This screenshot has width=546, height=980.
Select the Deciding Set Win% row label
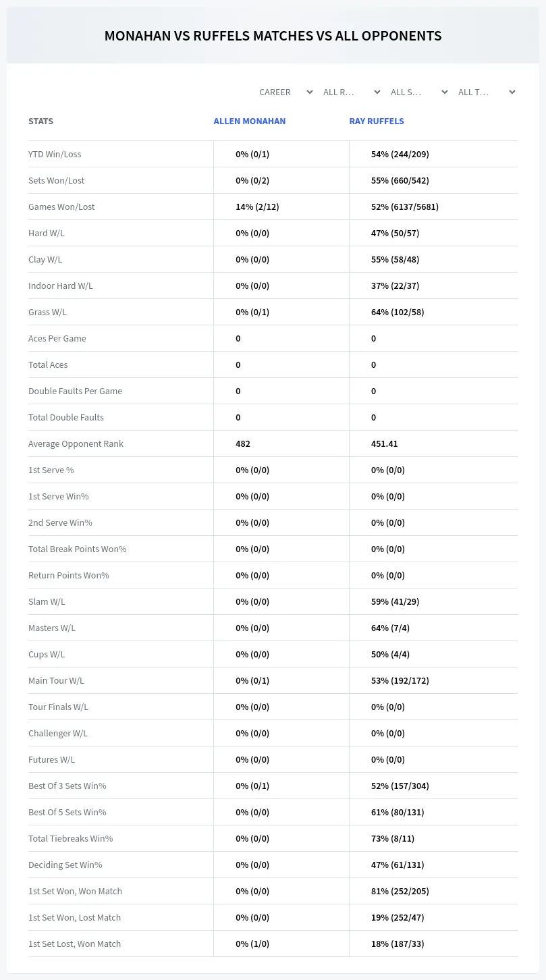click(65, 865)
